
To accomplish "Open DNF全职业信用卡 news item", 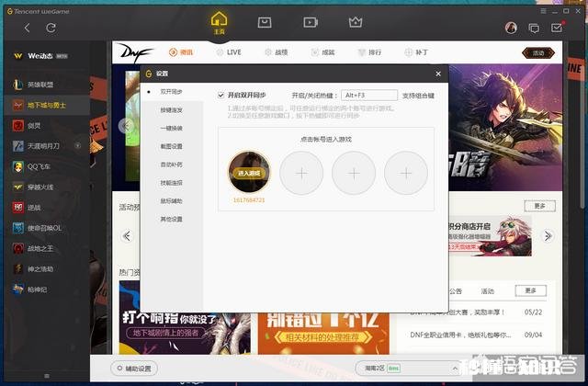I will tap(476, 335).
